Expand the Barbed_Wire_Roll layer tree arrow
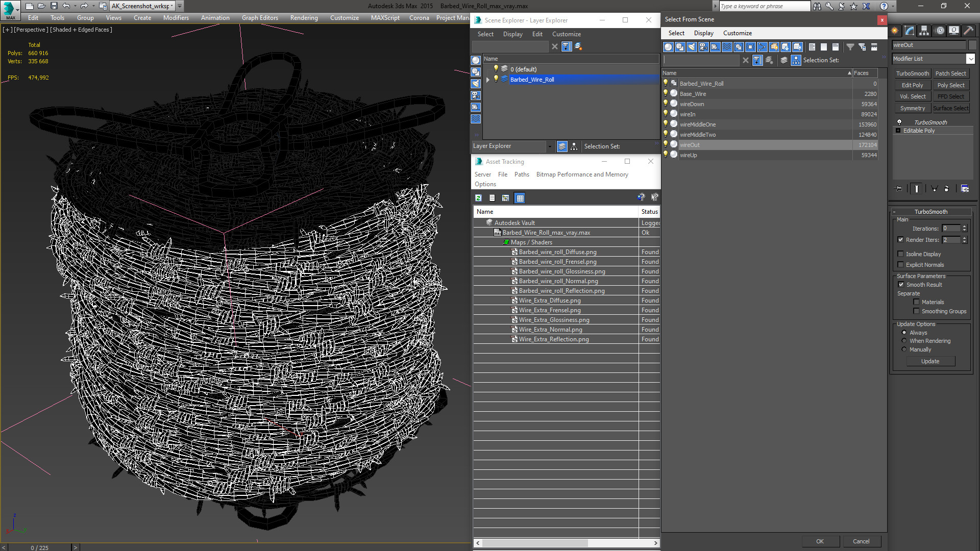The width and height of the screenshot is (980, 551). point(488,80)
